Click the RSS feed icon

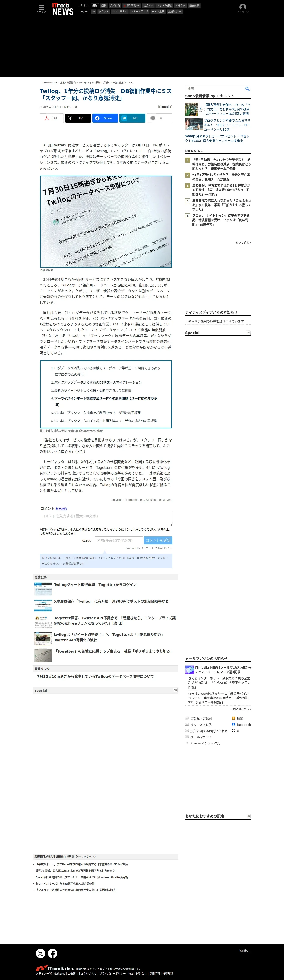(234, 718)
